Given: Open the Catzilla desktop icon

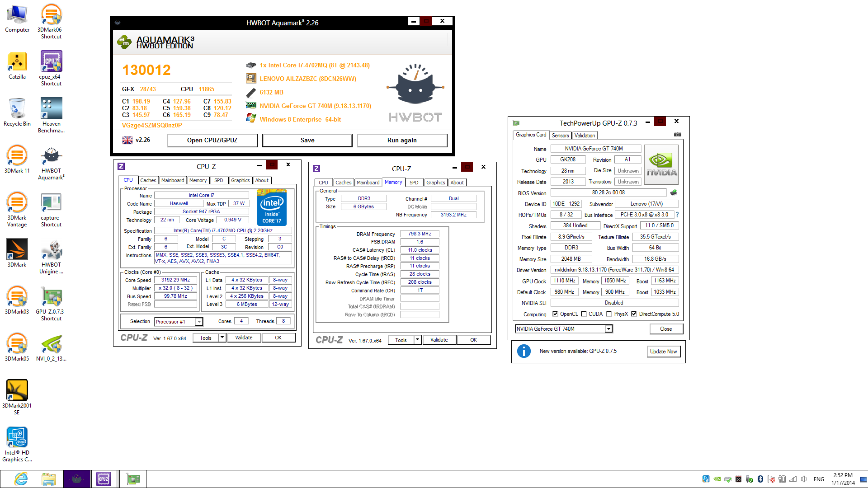Looking at the screenshot, I should click(x=17, y=66).
